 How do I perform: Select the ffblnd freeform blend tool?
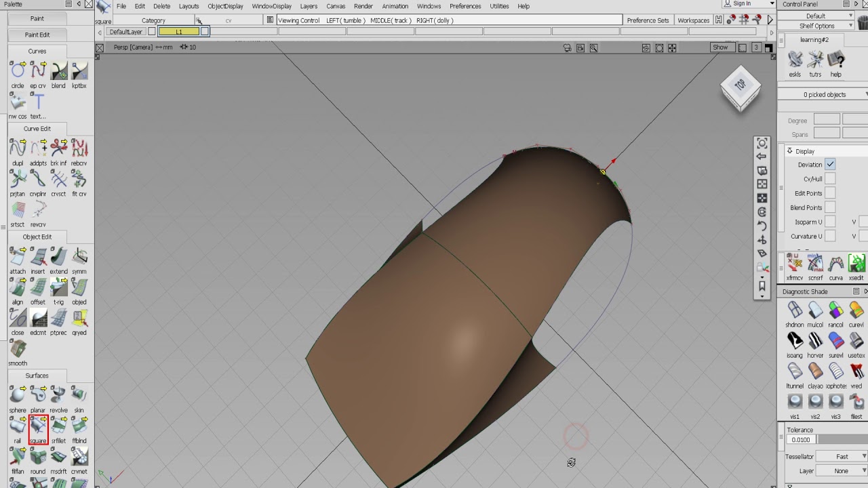[x=79, y=426]
